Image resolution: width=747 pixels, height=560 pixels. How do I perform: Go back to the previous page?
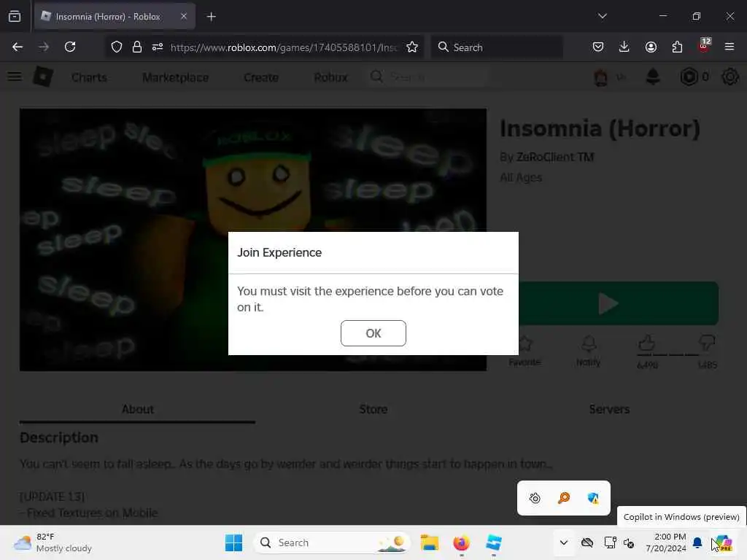[18, 47]
